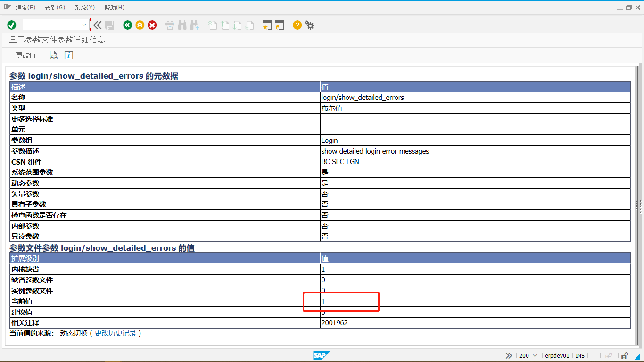Click the 描述 column header in metadata table
The height and width of the screenshot is (362, 644).
(165, 87)
